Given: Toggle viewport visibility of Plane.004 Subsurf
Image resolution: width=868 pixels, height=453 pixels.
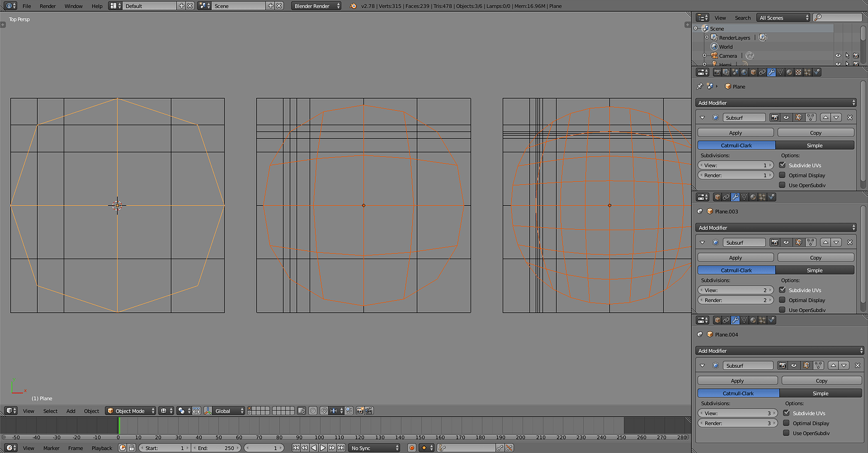Looking at the screenshot, I should [794, 366].
